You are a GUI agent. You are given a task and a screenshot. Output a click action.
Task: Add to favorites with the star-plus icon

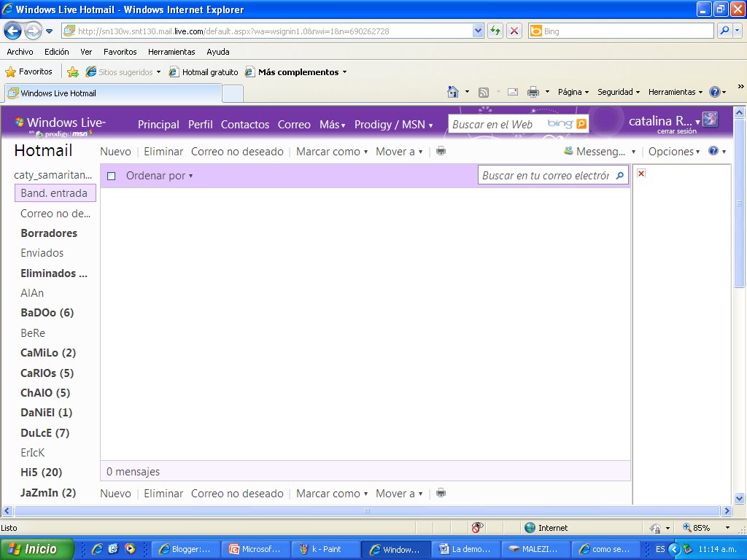(x=73, y=72)
